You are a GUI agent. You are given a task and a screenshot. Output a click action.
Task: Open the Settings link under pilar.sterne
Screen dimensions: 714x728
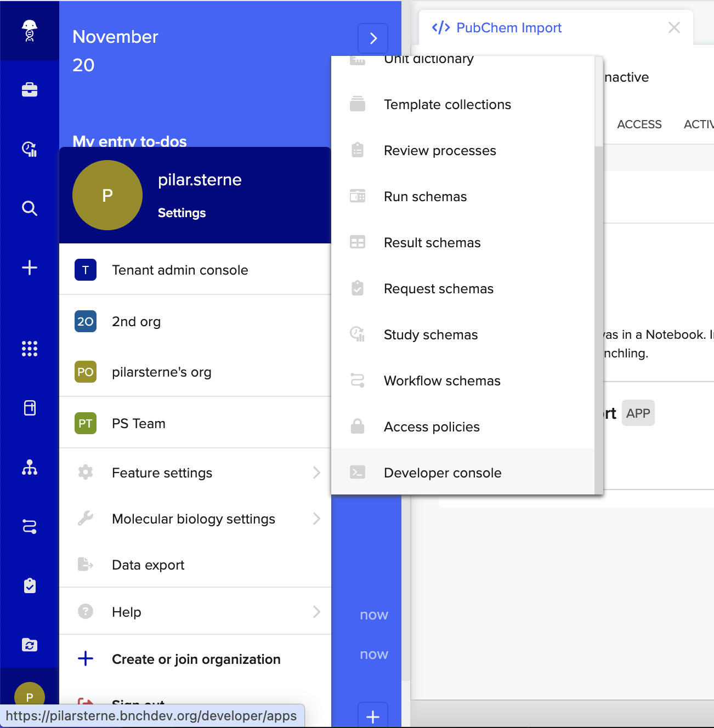tap(182, 213)
